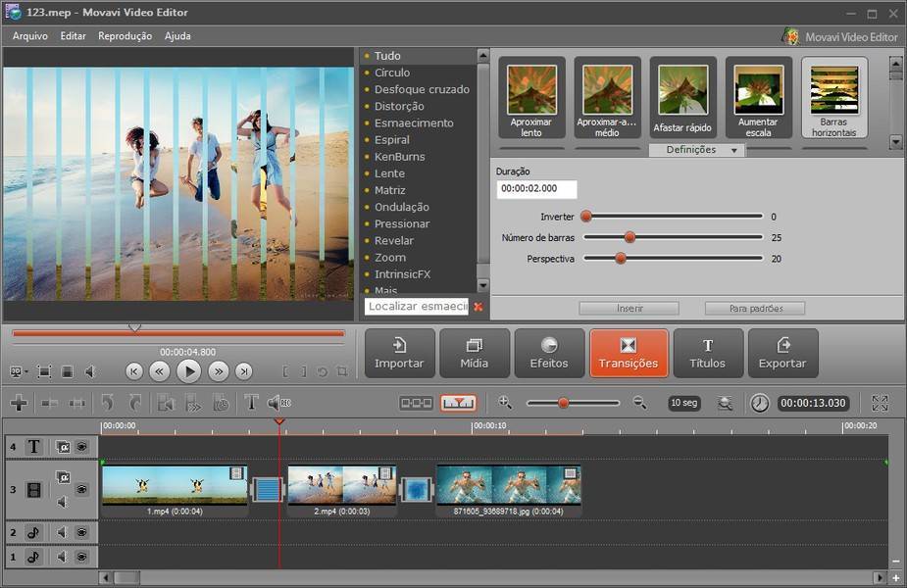Viewport: 907px width, 588px height.
Task: Click the music note icon of track 2
Action: 33,532
